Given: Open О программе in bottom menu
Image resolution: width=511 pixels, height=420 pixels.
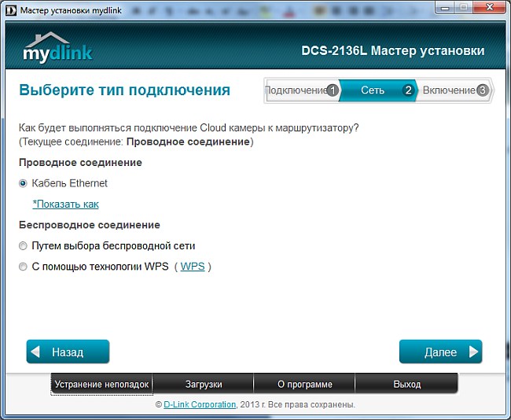Looking at the screenshot, I should [x=305, y=384].
